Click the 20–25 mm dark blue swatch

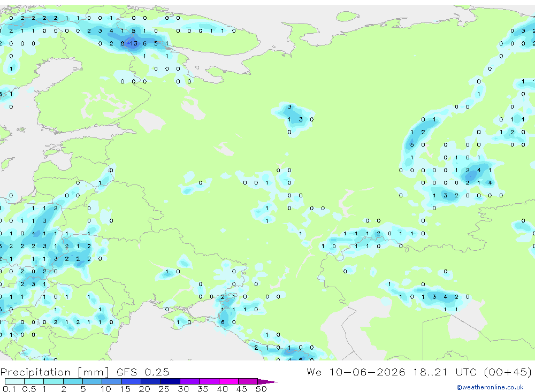pyautogui.click(x=151, y=381)
